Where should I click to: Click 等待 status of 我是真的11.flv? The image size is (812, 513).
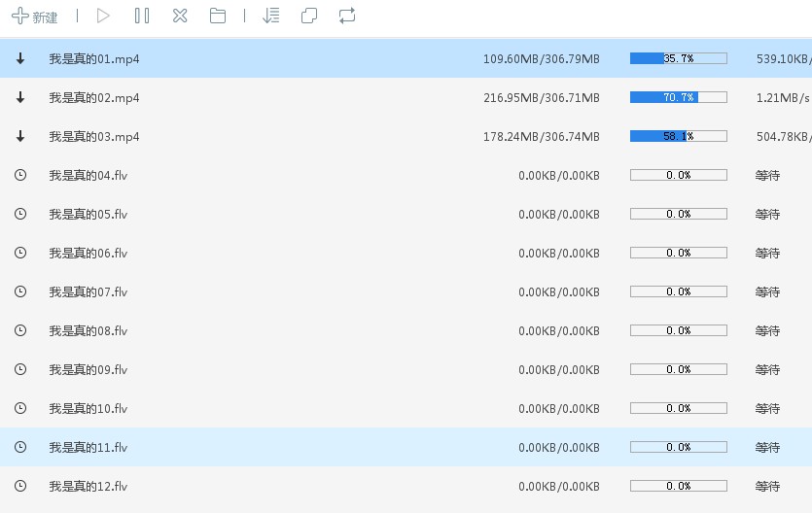pyautogui.click(x=767, y=447)
